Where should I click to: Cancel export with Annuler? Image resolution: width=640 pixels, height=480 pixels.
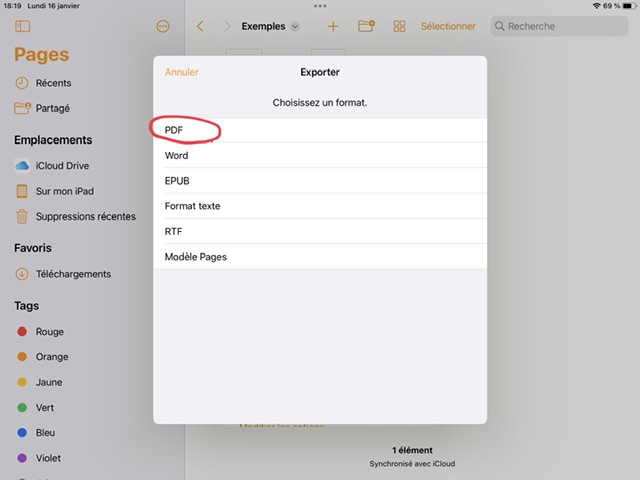[x=182, y=72]
